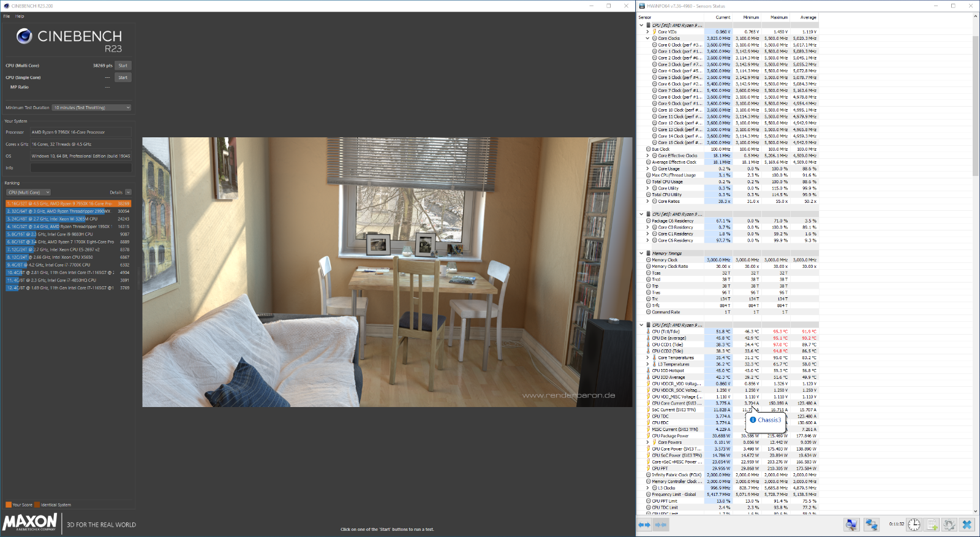The width and height of the screenshot is (980, 537).
Task: Click the CPU IOD Hotspot thermometer icon
Action: (x=648, y=371)
